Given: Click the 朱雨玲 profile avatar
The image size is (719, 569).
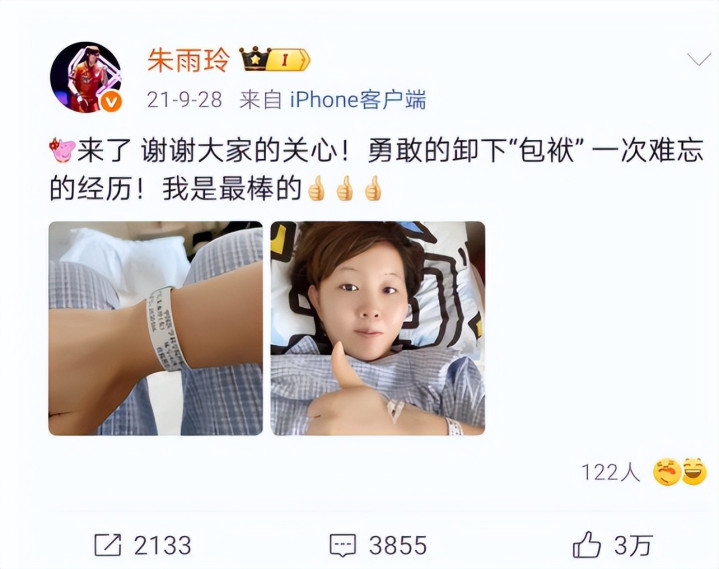Looking at the screenshot, I should pyautogui.click(x=86, y=77).
